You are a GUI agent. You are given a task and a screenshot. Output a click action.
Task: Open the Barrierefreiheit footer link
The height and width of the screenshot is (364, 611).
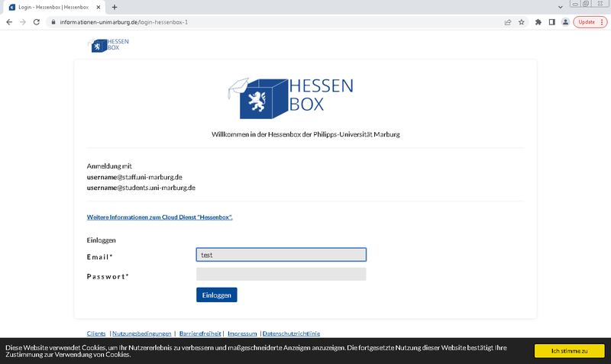(x=200, y=333)
